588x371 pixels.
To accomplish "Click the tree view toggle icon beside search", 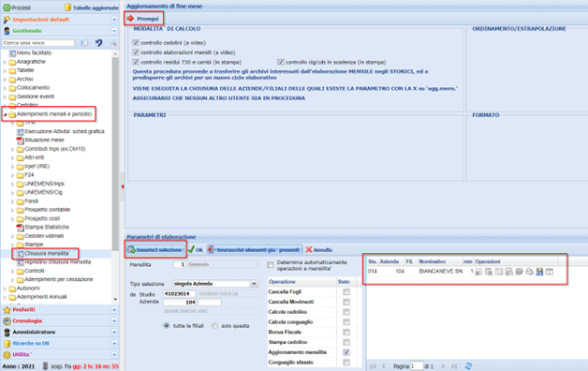I will pyautogui.click(x=84, y=43).
